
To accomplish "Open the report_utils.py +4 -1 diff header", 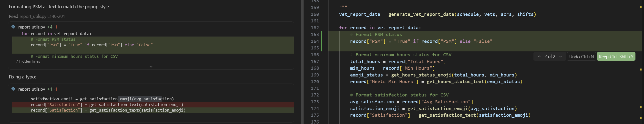I will coord(151,27).
